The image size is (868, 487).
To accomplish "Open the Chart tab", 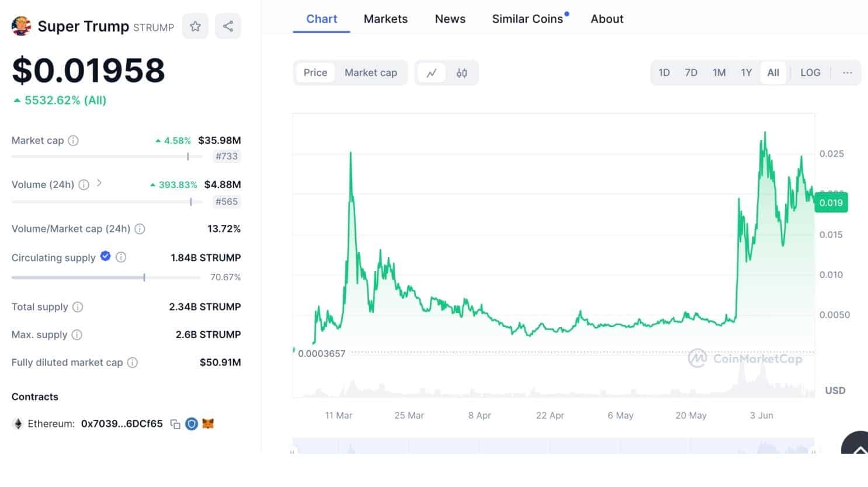I will point(322,19).
